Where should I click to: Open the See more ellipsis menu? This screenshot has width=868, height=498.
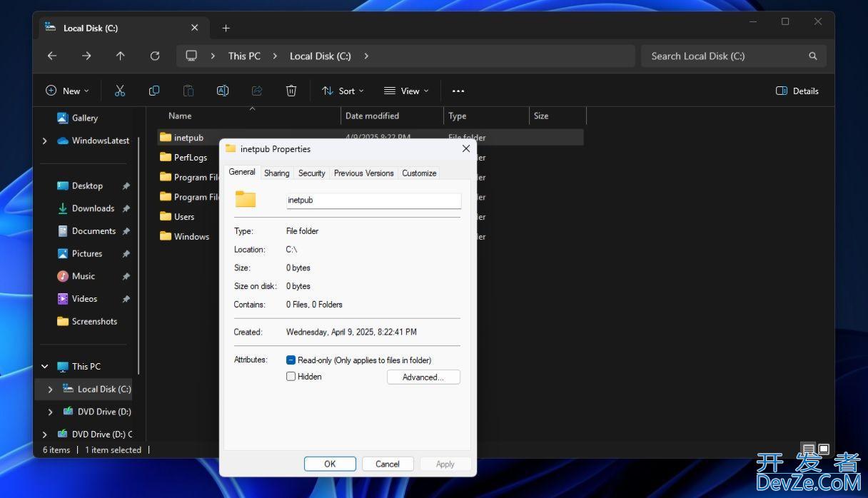458,91
